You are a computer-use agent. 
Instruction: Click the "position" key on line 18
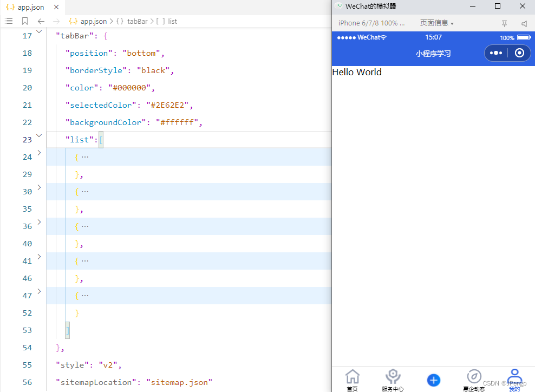click(x=89, y=53)
